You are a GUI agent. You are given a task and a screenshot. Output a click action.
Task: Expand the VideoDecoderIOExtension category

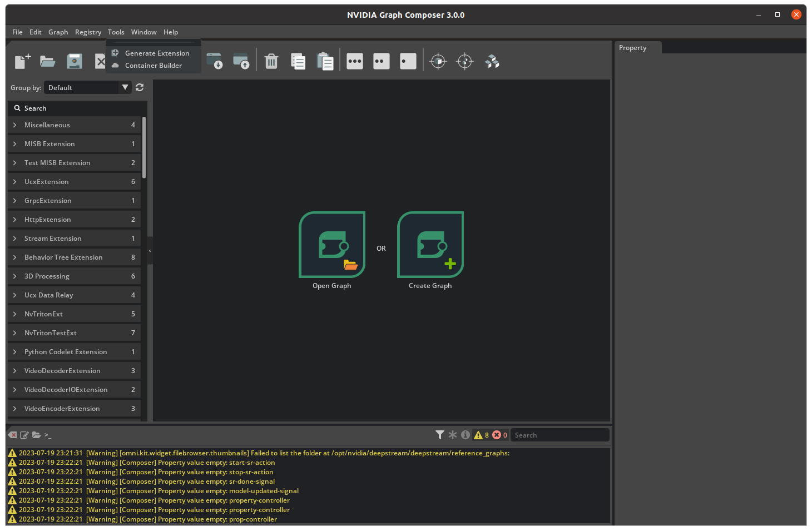click(75, 390)
